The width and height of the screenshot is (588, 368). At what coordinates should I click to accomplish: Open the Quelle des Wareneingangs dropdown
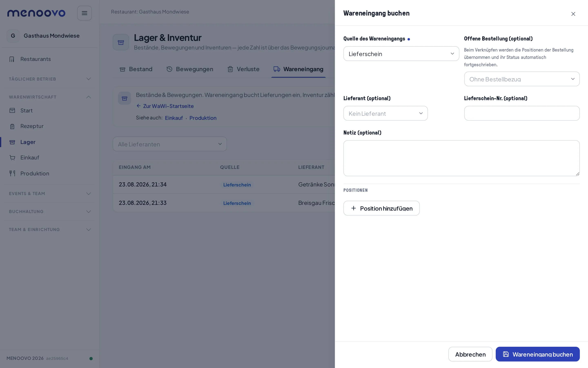pos(401,54)
